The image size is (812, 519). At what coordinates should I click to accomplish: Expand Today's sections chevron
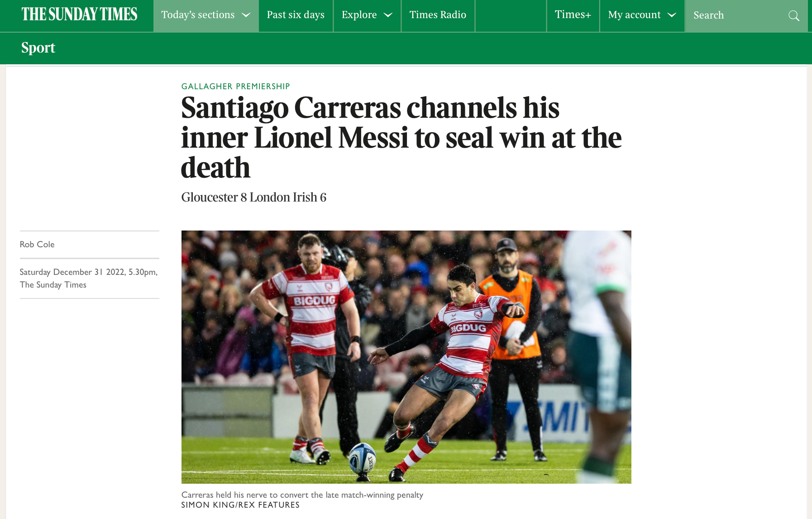pos(246,15)
